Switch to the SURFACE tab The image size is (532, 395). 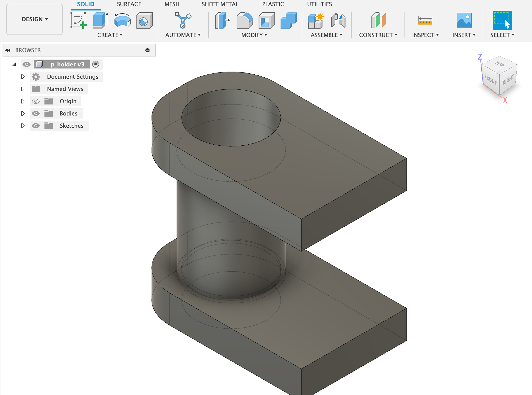[x=129, y=4]
